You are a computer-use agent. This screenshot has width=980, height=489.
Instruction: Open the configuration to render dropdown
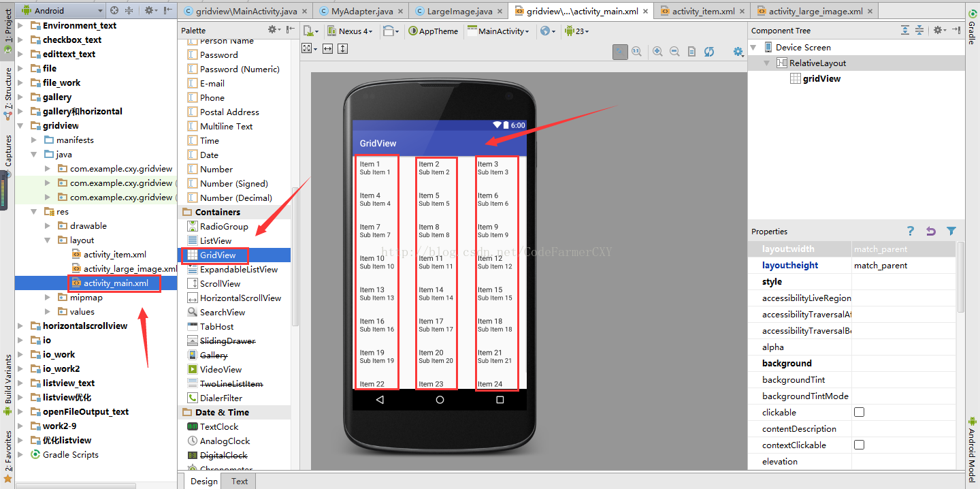tap(312, 31)
